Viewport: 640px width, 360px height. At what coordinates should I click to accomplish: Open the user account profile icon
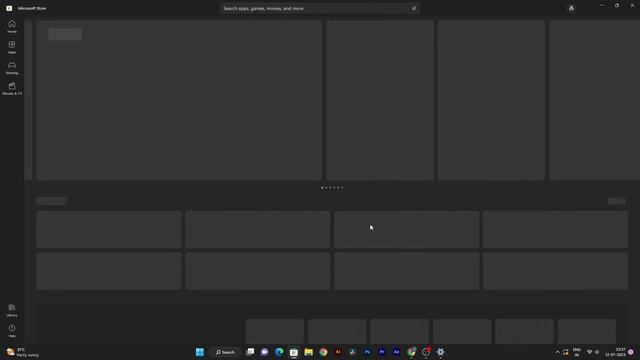click(x=571, y=8)
